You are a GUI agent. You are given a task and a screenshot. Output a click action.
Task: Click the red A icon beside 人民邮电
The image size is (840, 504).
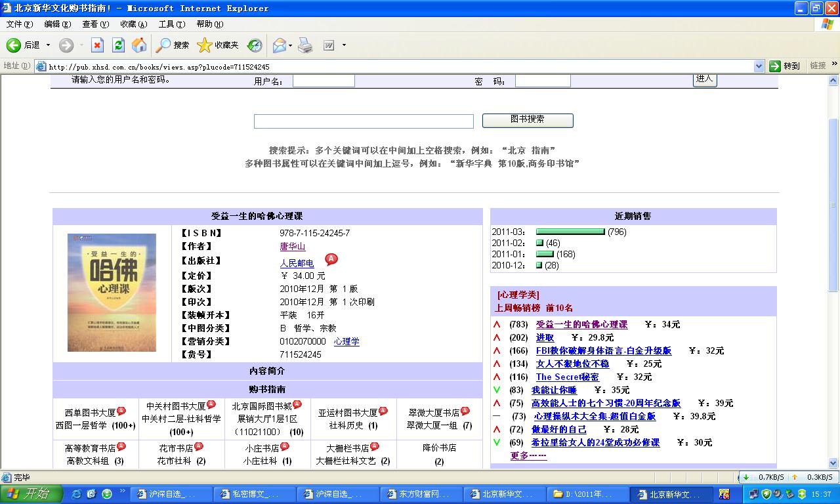tap(331, 259)
